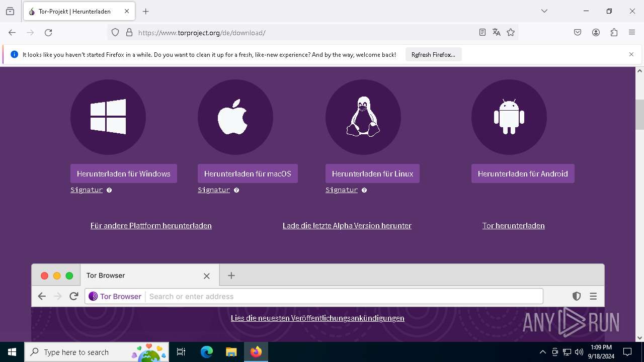Bookmark this page with the star
Viewport: 644px width, 362px height.
pos(511,33)
